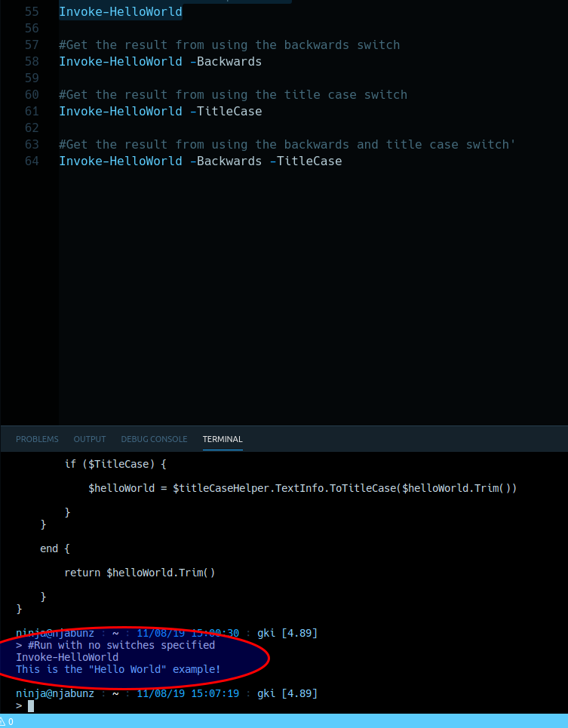This screenshot has width=568, height=728.
Task: Open the OUTPUT panel tab
Action: pyautogui.click(x=90, y=439)
